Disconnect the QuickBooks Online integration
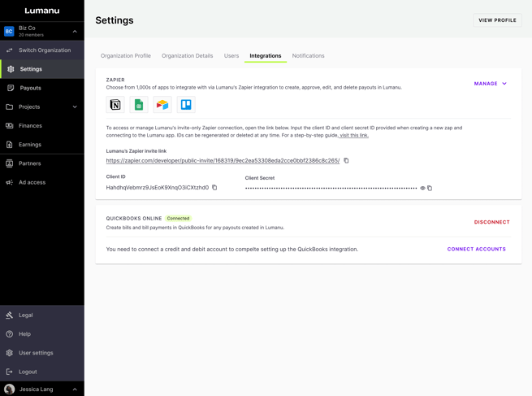The width and height of the screenshot is (532, 396). (x=491, y=222)
